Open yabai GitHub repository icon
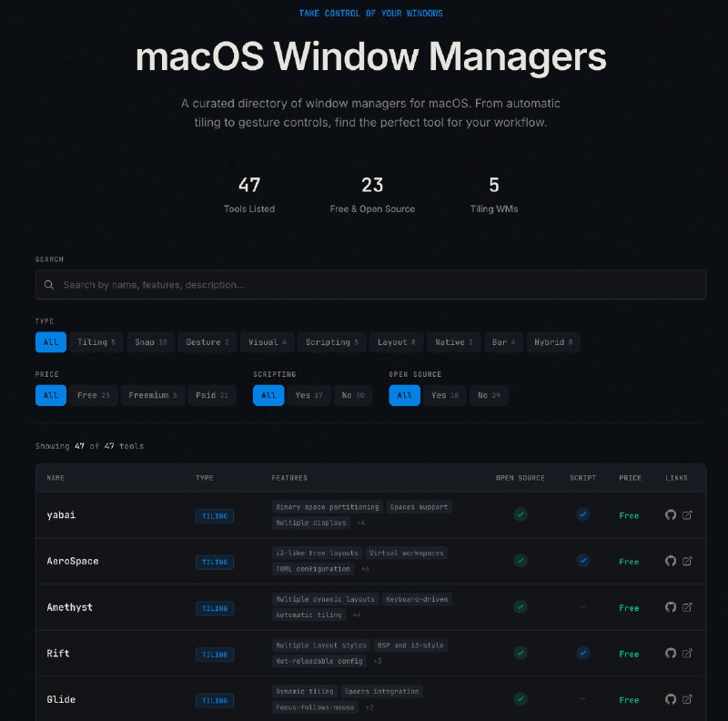The width and height of the screenshot is (728, 721). click(x=670, y=514)
